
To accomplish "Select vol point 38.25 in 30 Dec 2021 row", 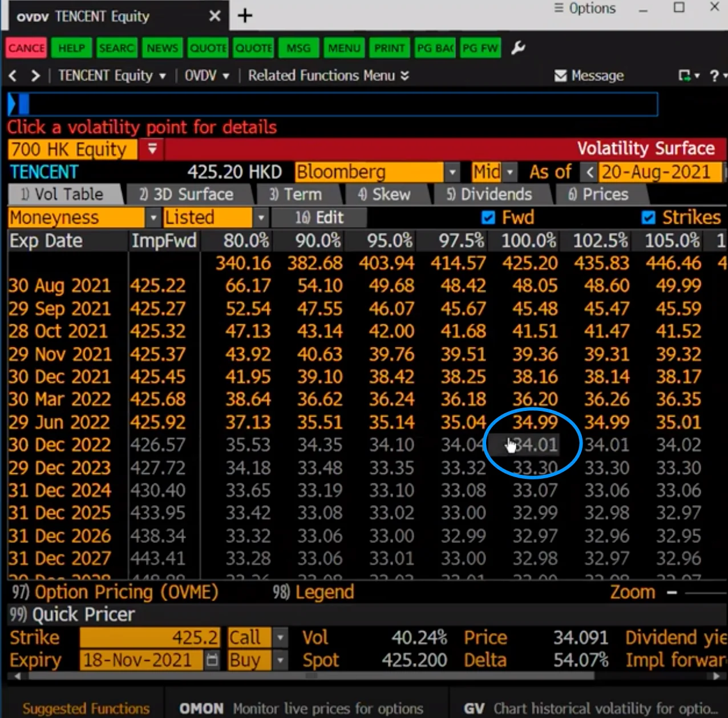I will click(x=463, y=377).
